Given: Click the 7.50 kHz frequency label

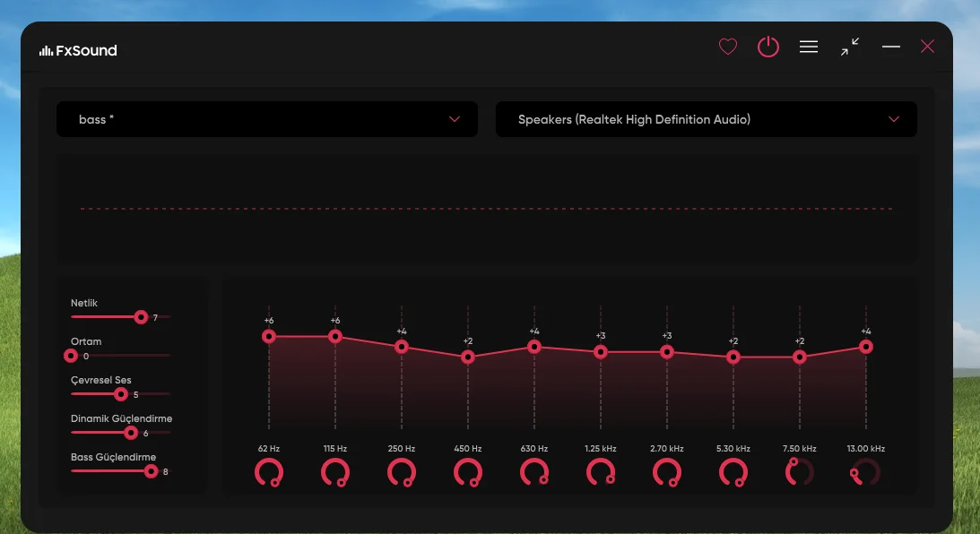Looking at the screenshot, I should pos(800,449).
